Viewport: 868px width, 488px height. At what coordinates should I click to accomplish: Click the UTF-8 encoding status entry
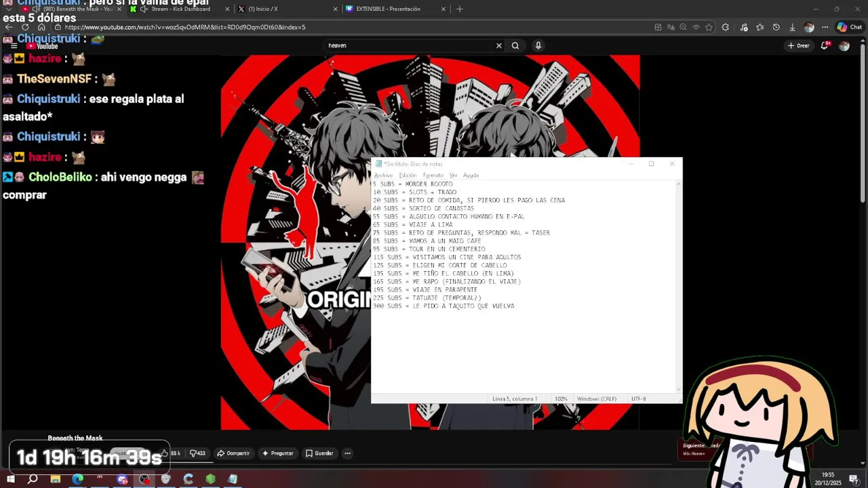tap(639, 399)
